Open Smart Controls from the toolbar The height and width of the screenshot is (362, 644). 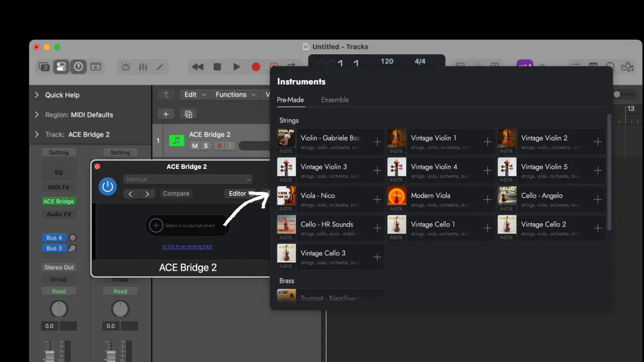click(126, 67)
